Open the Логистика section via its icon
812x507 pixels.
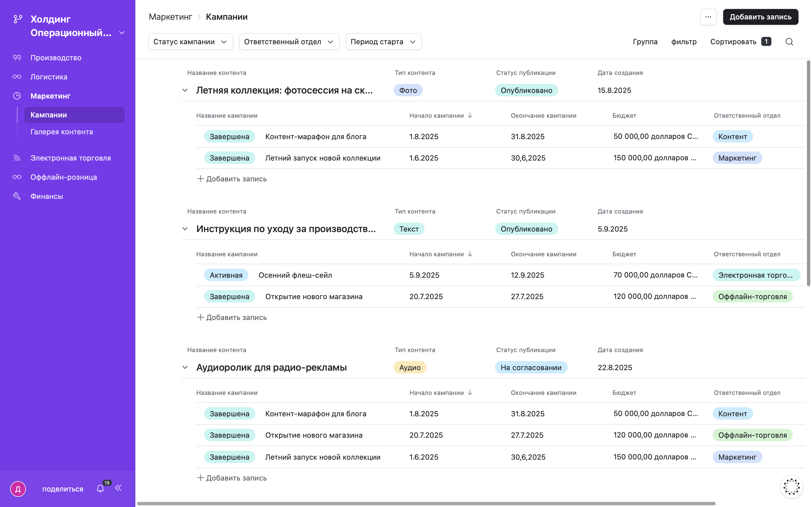click(x=17, y=76)
